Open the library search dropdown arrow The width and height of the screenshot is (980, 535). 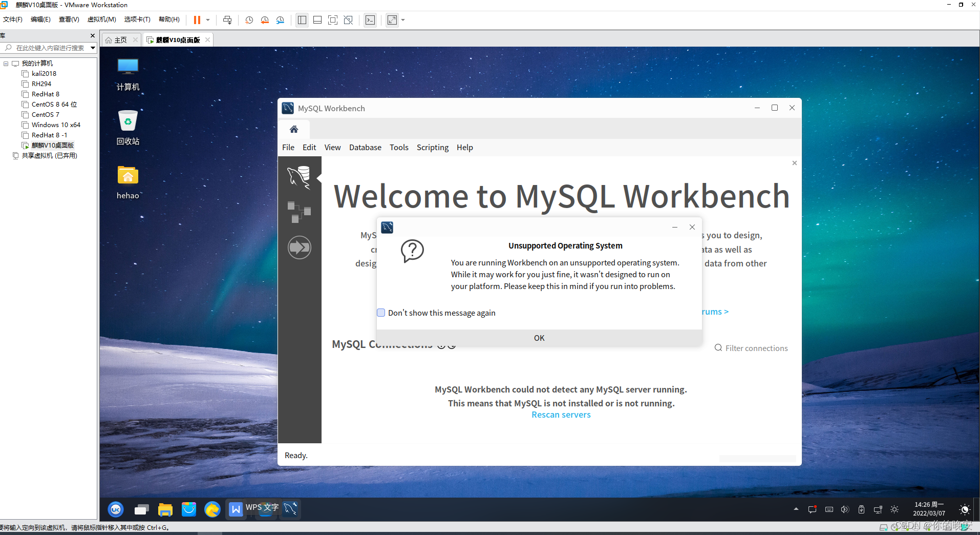(x=93, y=48)
